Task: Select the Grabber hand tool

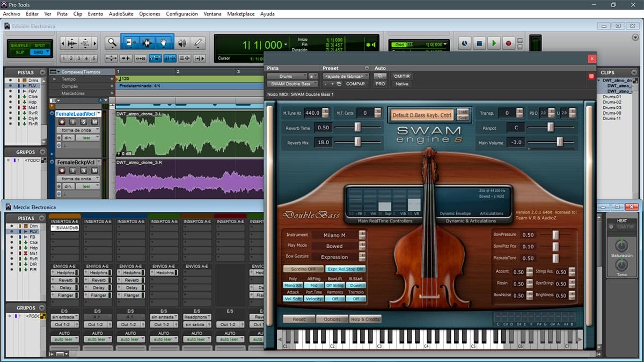Action: click(164, 43)
